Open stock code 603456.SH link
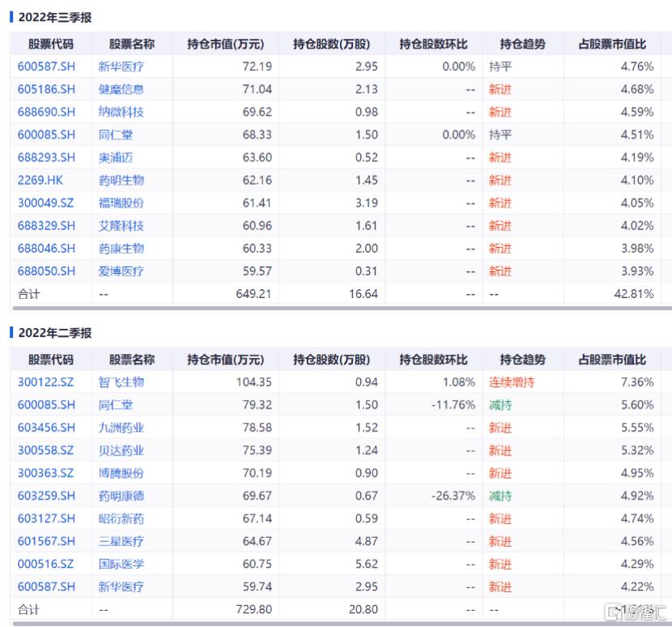The height and width of the screenshot is (627, 672). pos(46,428)
